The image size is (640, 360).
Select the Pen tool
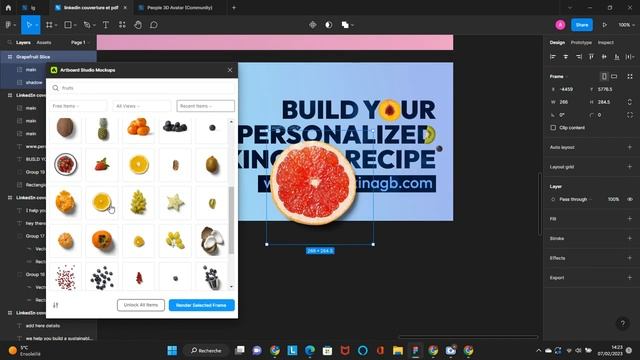coord(87,25)
